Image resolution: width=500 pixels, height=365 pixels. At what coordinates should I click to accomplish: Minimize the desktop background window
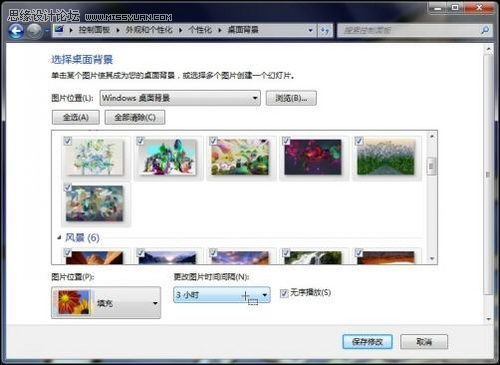click(438, 7)
